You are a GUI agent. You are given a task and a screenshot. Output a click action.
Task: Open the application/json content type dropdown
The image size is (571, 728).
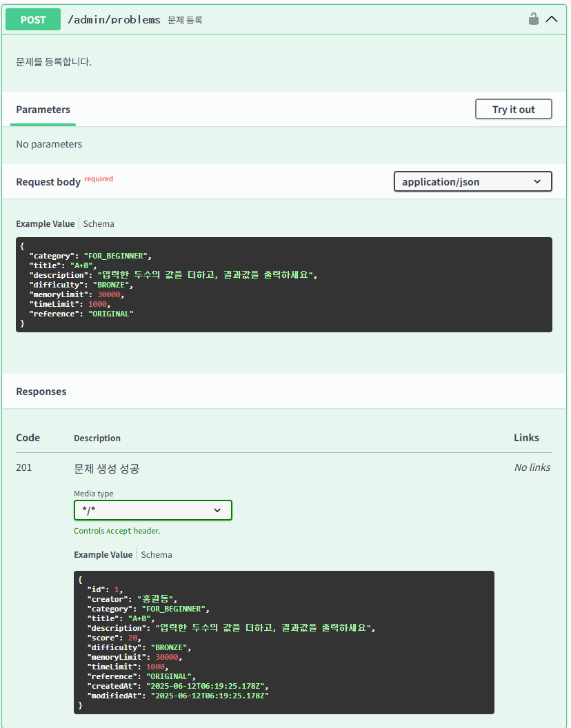click(x=472, y=181)
